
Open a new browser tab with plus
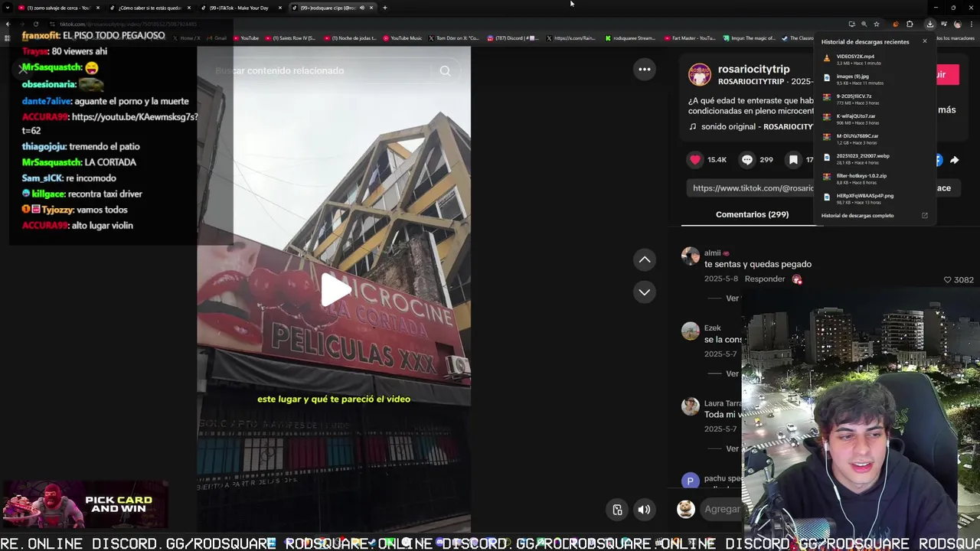(384, 8)
